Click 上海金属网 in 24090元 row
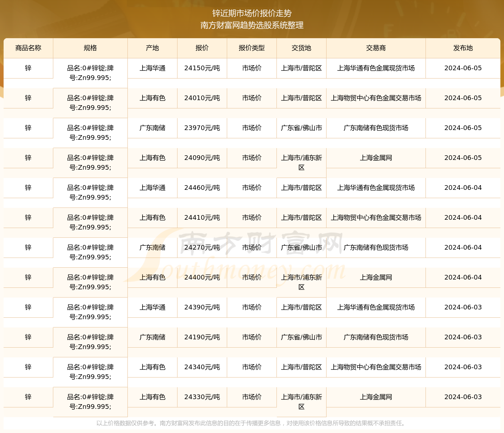504x433 pixels. tap(376, 158)
